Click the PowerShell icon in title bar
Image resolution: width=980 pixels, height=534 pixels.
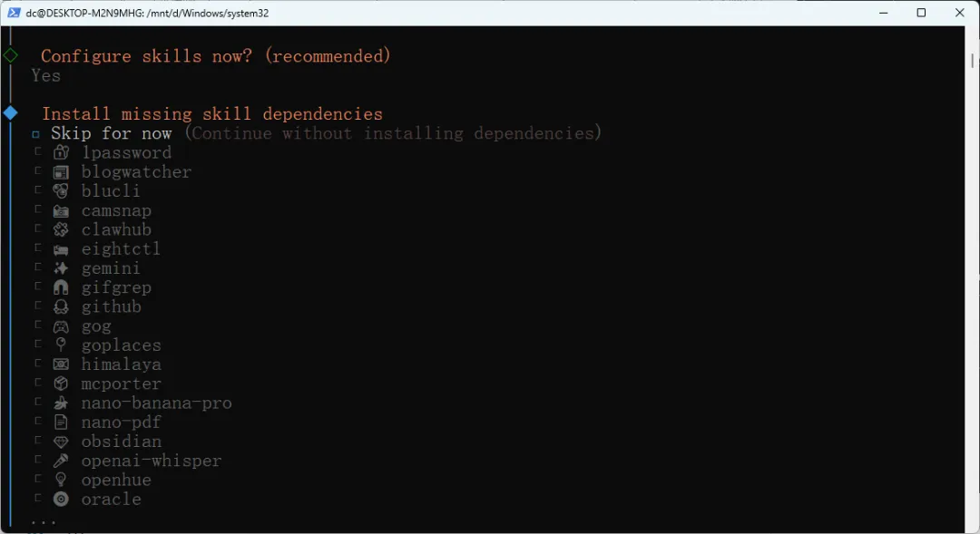pyautogui.click(x=14, y=13)
